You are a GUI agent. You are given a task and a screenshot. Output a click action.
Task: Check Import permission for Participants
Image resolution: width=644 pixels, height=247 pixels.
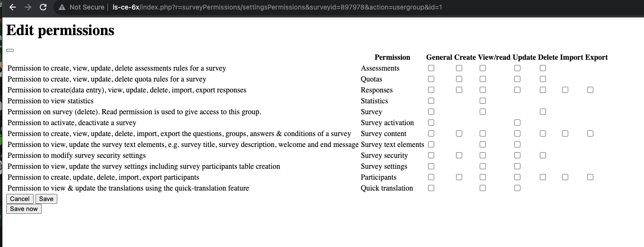pos(565,177)
